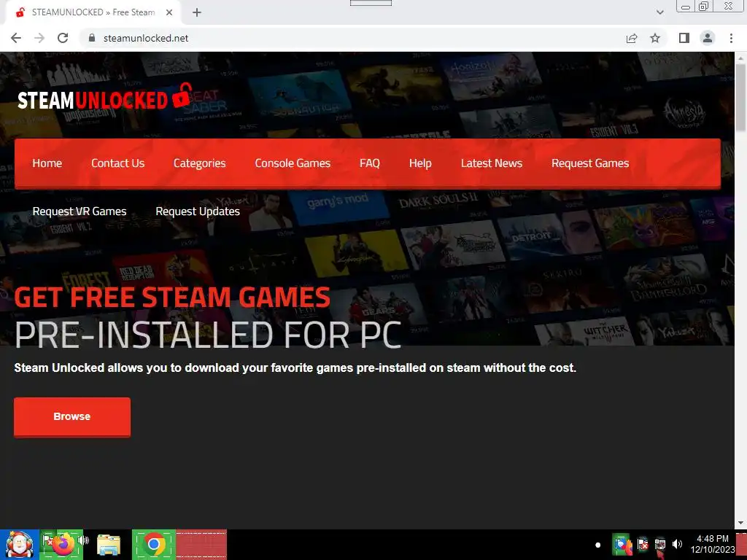Image resolution: width=747 pixels, height=560 pixels.
Task: Click the forward navigation arrow
Action: (39, 38)
